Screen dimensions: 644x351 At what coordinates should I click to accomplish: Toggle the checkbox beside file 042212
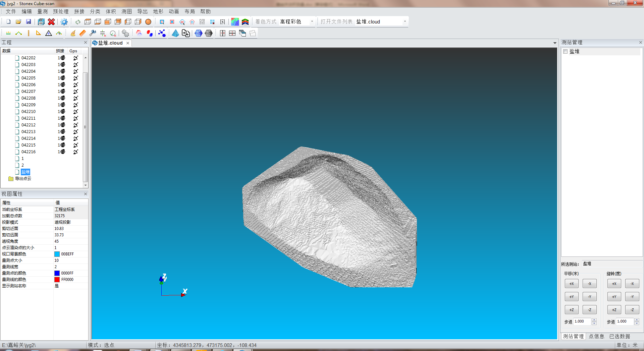click(x=17, y=125)
